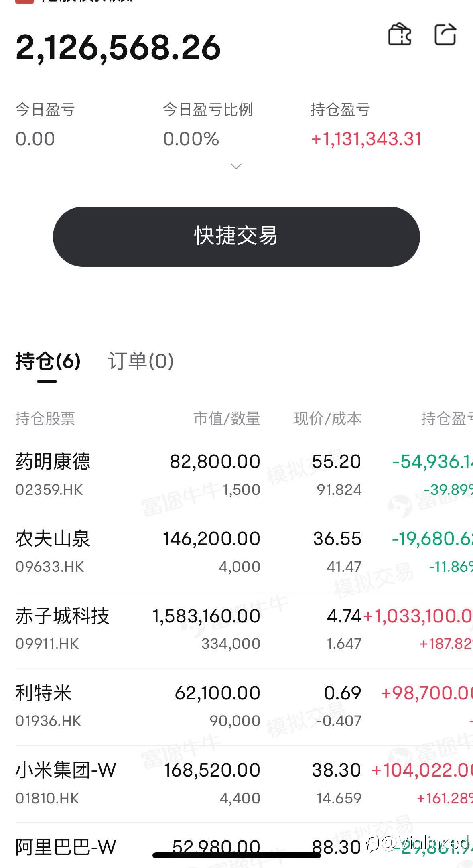Tap the 持仓股票 column header
Screen dimensions: 473x868
[45, 419]
